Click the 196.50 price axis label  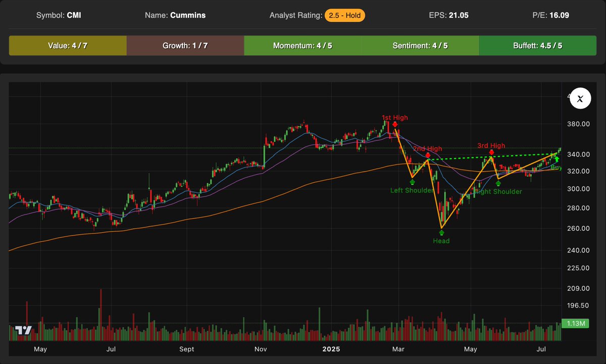(579, 305)
